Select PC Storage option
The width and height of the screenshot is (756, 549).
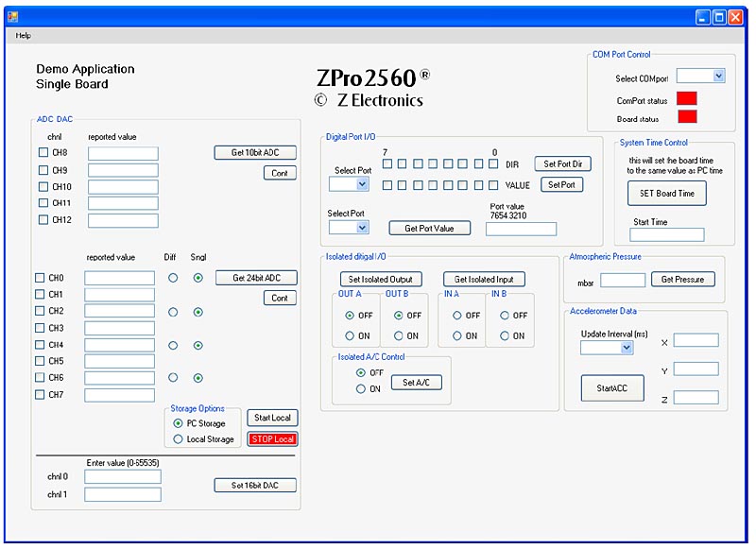point(178,423)
